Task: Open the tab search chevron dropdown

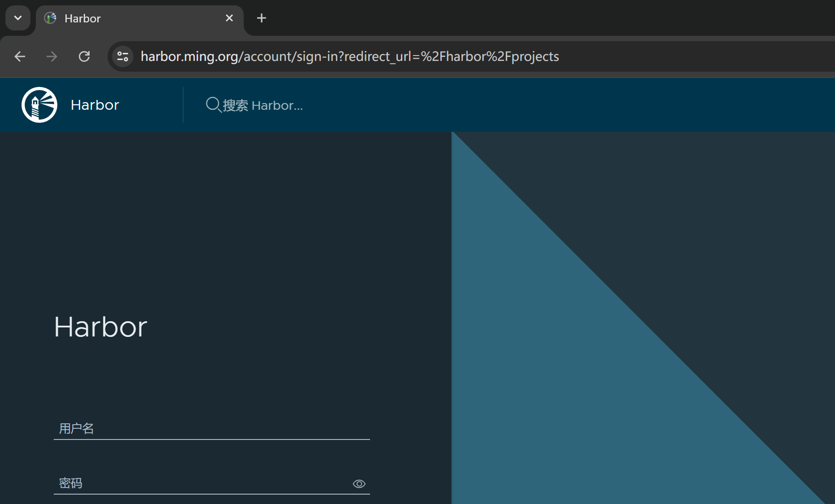Action: click(x=18, y=18)
